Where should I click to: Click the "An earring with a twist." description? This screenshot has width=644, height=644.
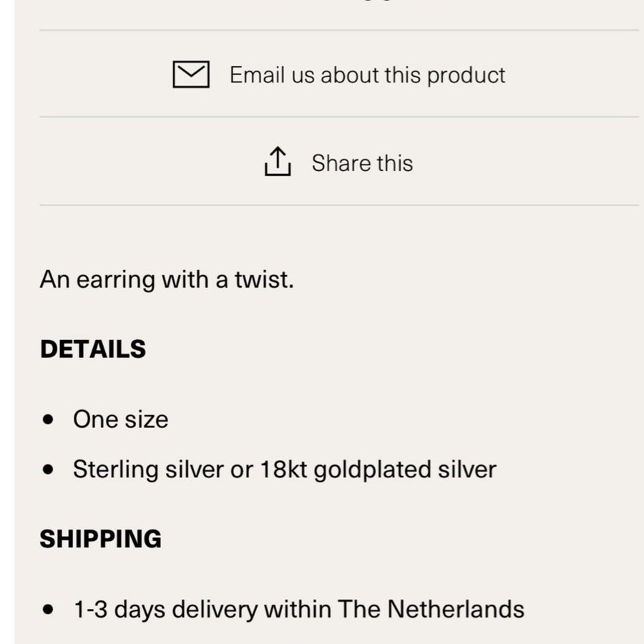pyautogui.click(x=167, y=279)
